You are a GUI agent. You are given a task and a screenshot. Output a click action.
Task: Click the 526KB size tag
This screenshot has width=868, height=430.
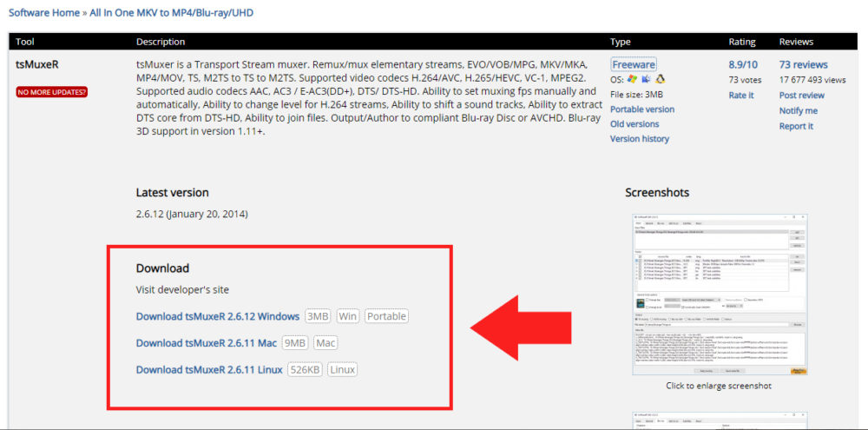click(x=305, y=369)
